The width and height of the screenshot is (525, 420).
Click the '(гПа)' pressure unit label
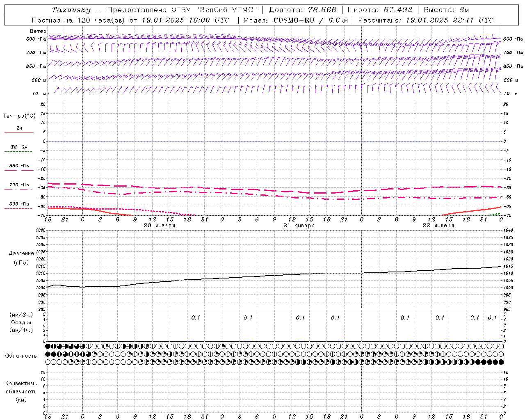[21, 262]
